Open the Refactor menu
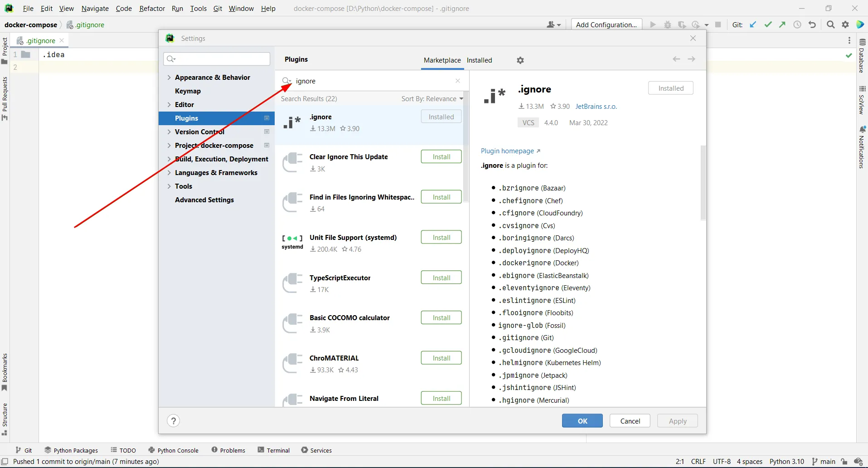Screen dimensions: 868x468 (x=152, y=8)
